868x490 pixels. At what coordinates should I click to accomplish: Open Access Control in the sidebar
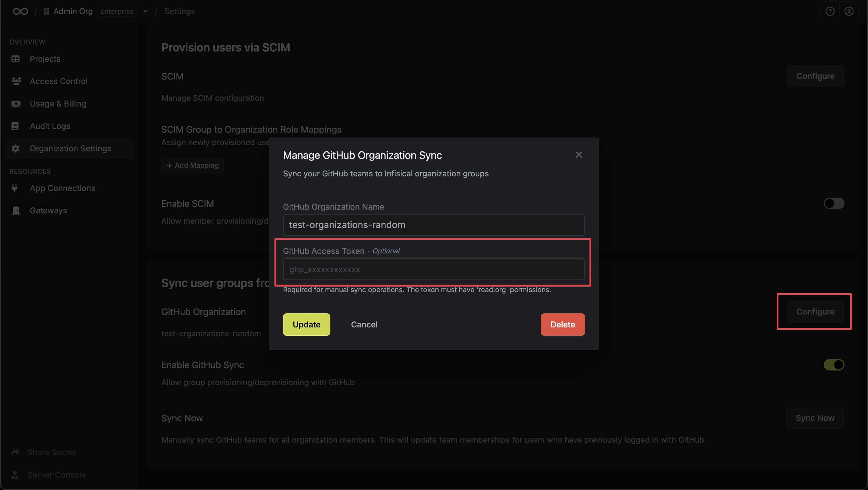coord(69,81)
